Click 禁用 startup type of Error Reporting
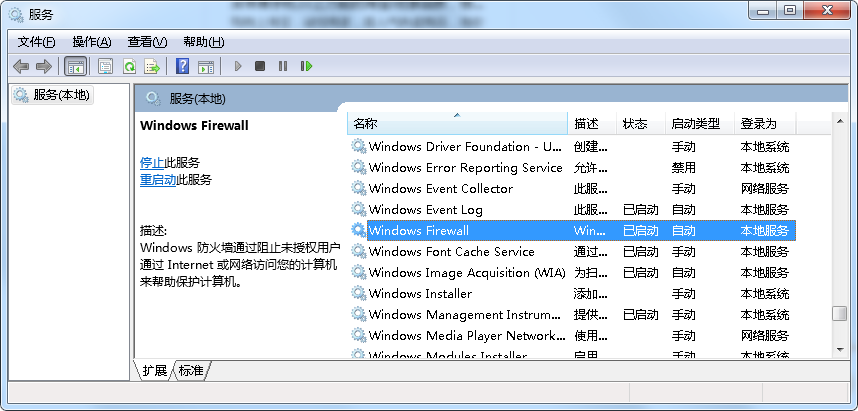 683,167
